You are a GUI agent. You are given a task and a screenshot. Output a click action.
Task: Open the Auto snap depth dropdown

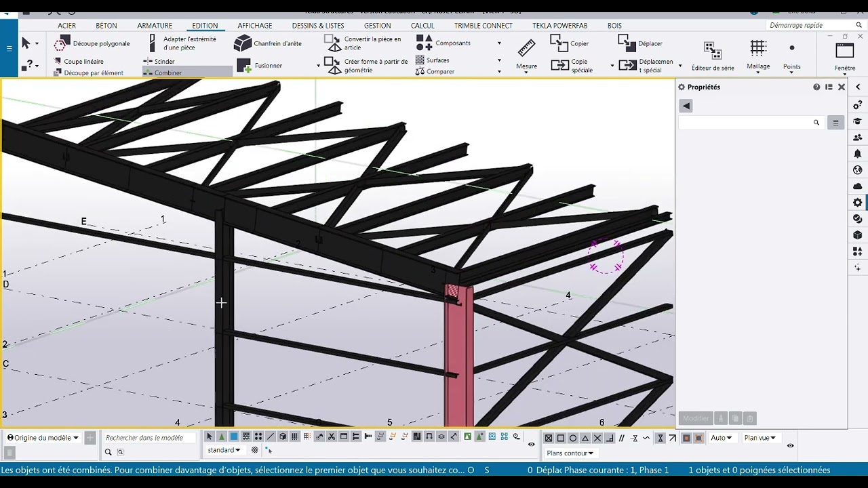pos(722,438)
